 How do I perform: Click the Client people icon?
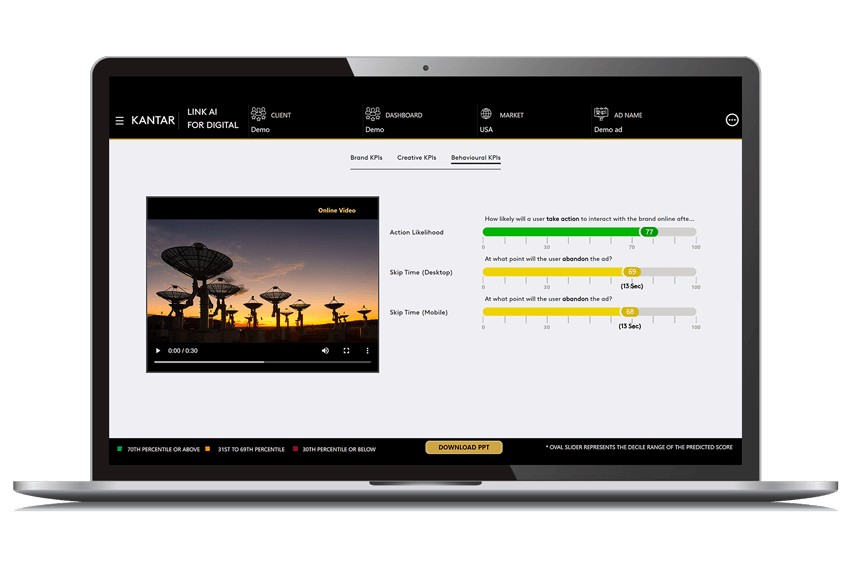pos(258,114)
